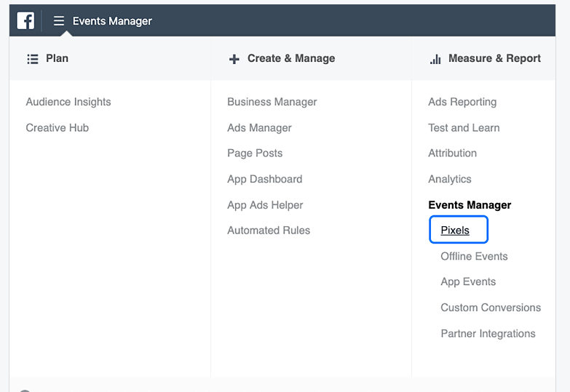Open App Ads Helper
This screenshot has width=570, height=392.
click(265, 205)
